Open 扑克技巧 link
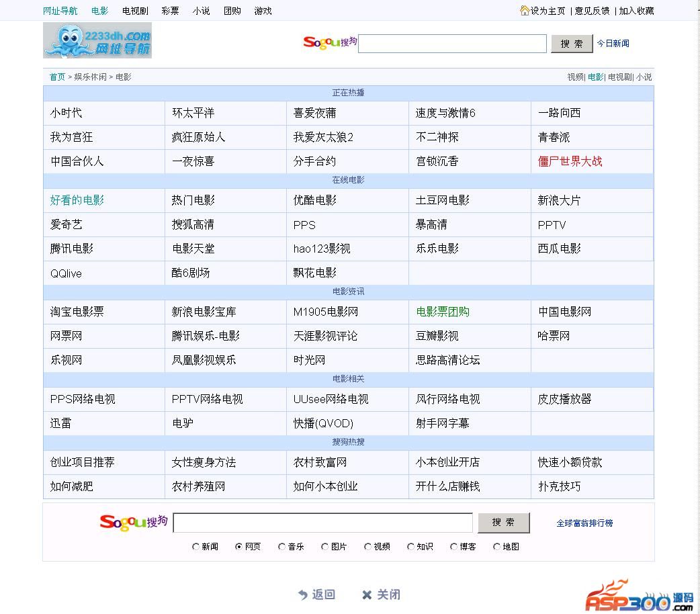The height and width of the screenshot is (614, 700). click(x=560, y=486)
